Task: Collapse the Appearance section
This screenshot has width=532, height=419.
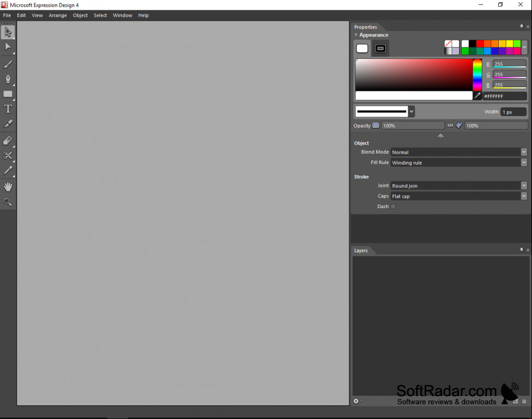Action: [x=356, y=35]
